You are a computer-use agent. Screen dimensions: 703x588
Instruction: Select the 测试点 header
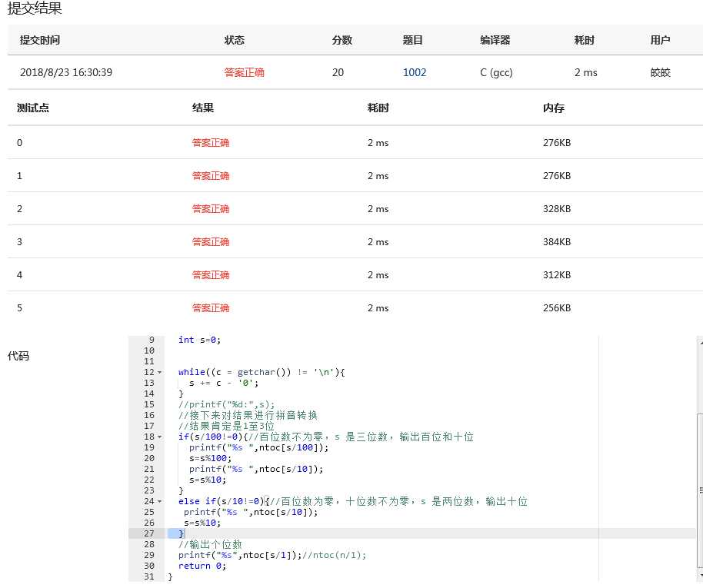(33, 108)
